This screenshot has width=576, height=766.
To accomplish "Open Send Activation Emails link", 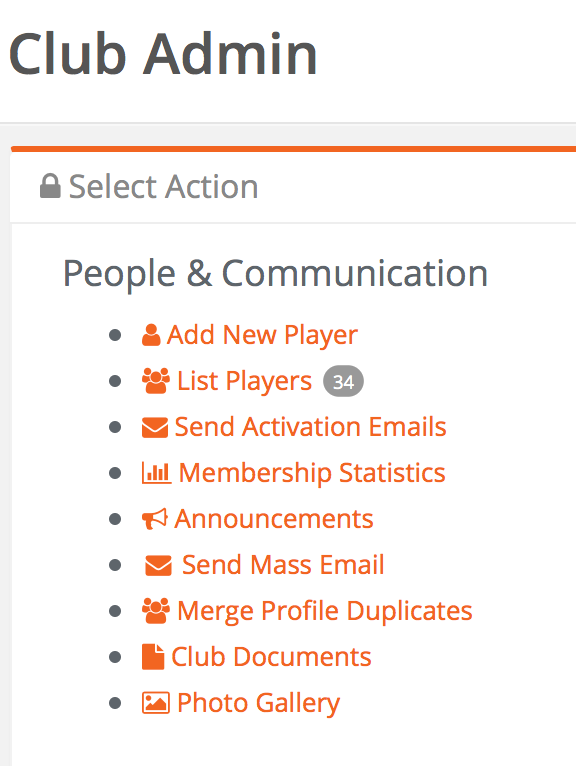I will pyautogui.click(x=311, y=427).
